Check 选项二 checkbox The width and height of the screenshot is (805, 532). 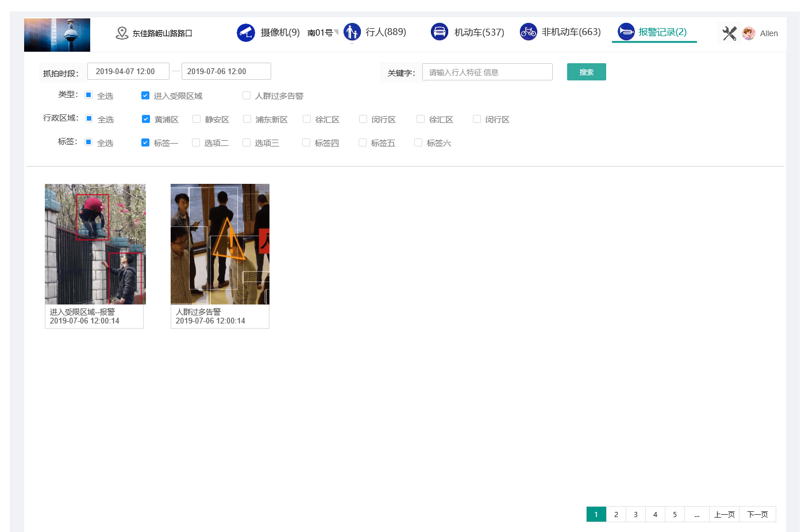tap(196, 142)
